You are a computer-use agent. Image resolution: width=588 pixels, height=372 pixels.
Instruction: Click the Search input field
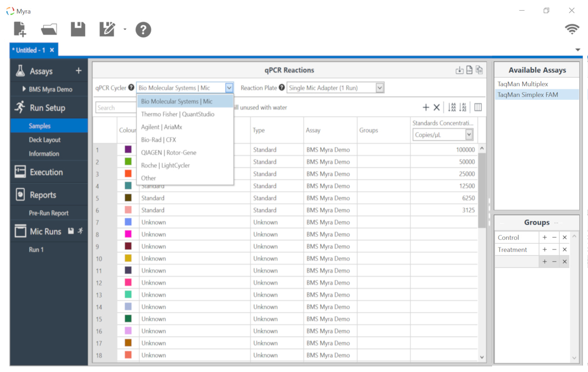pyautogui.click(x=116, y=107)
